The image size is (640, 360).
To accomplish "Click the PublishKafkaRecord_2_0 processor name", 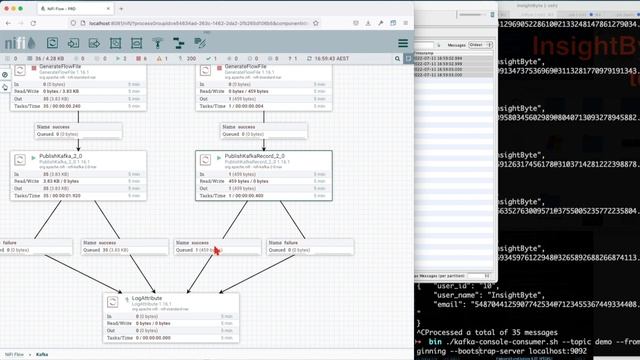I will (255, 156).
